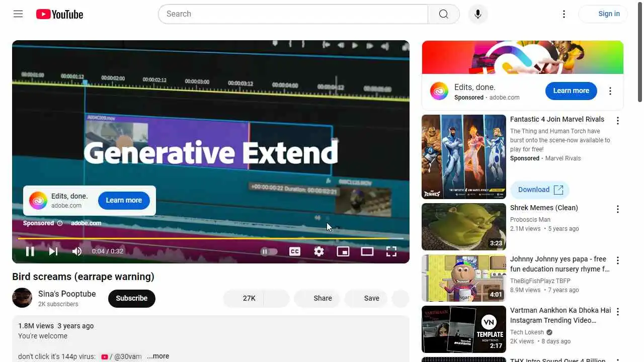Toggle the autoplay switch

click(x=269, y=251)
